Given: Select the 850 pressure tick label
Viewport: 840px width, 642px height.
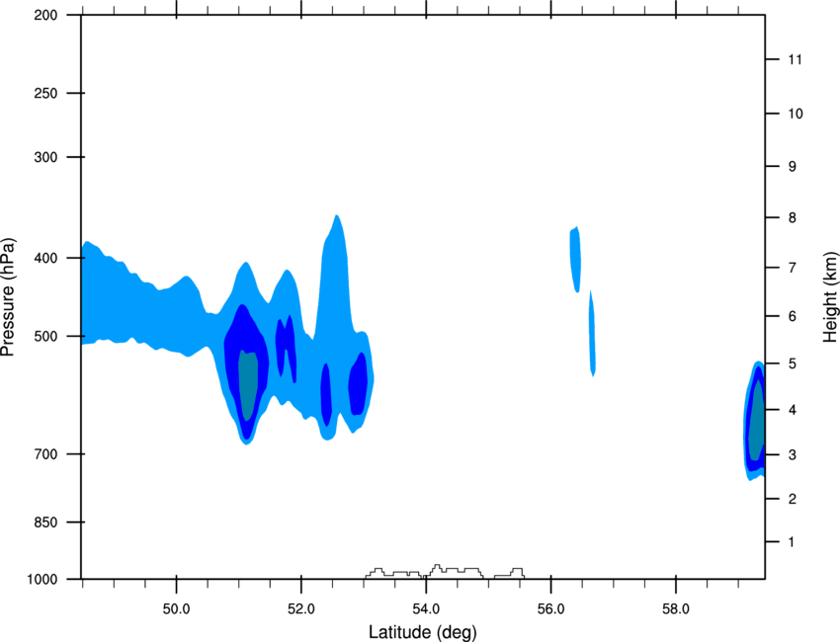Looking at the screenshot, I should click(45, 522).
